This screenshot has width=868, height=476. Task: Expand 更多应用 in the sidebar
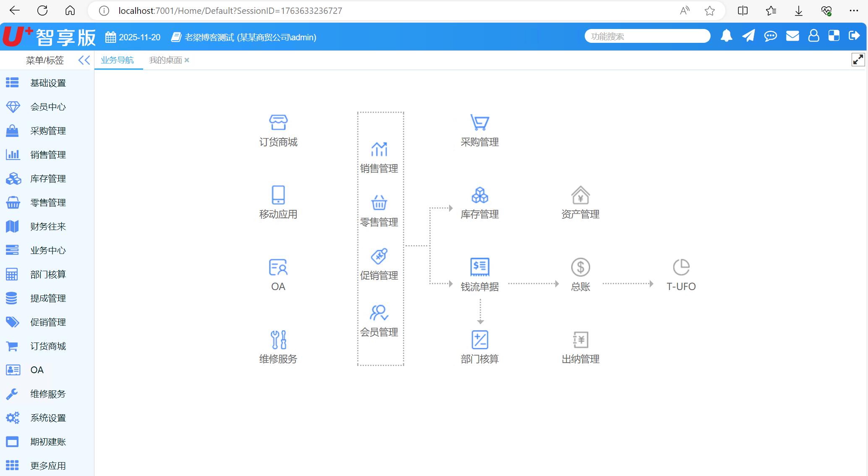[x=48, y=466]
